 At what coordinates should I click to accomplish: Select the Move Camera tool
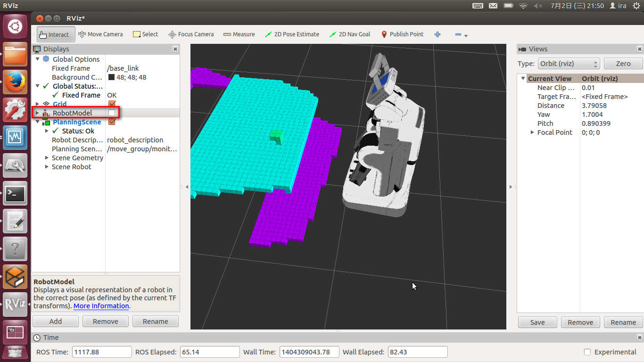pos(100,34)
